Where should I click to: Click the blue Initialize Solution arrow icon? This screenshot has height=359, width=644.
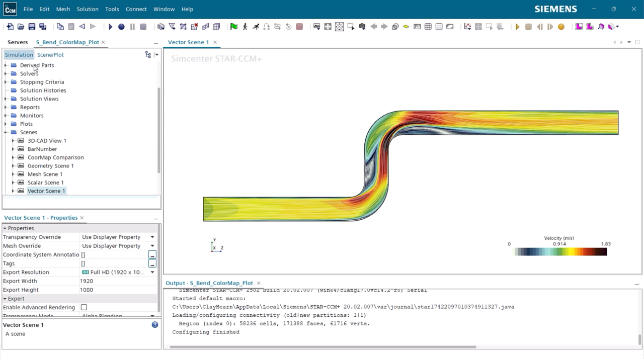tap(110, 27)
